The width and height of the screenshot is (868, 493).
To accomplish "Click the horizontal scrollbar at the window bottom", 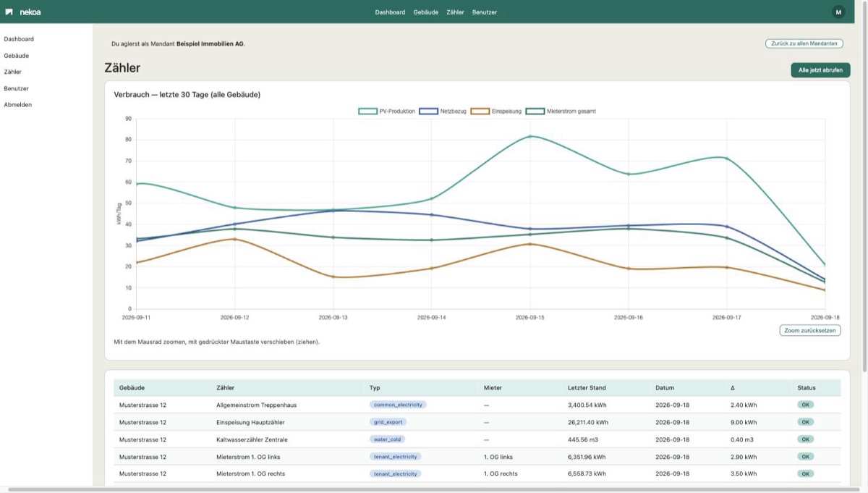I will pyautogui.click(x=433, y=489).
